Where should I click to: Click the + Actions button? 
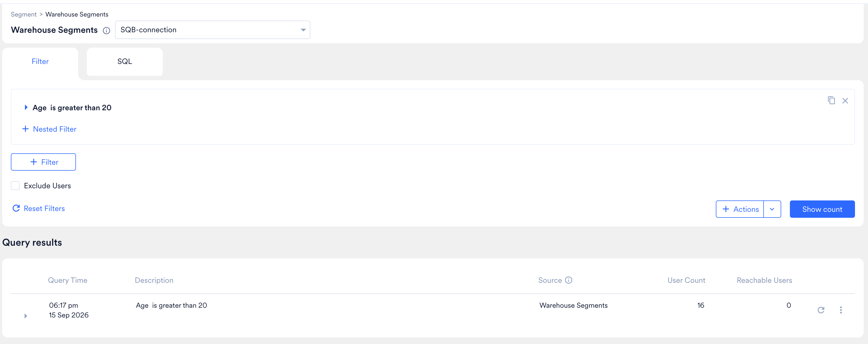click(x=740, y=209)
